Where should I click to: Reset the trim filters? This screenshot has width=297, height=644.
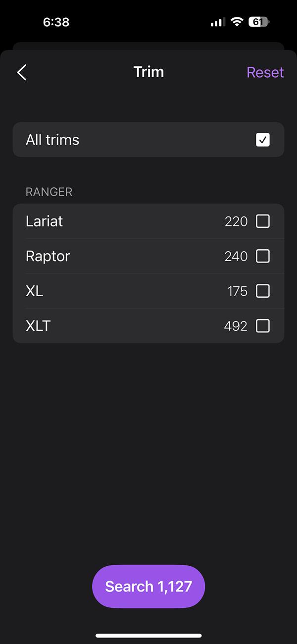coord(265,72)
